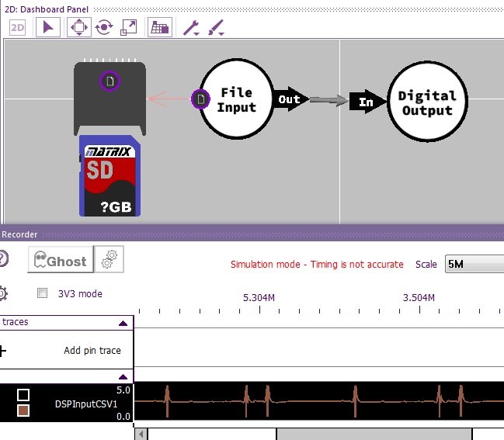Click the recorder horizontal scrollbar left arrow
This screenshot has width=504, height=440.
[x=141, y=433]
